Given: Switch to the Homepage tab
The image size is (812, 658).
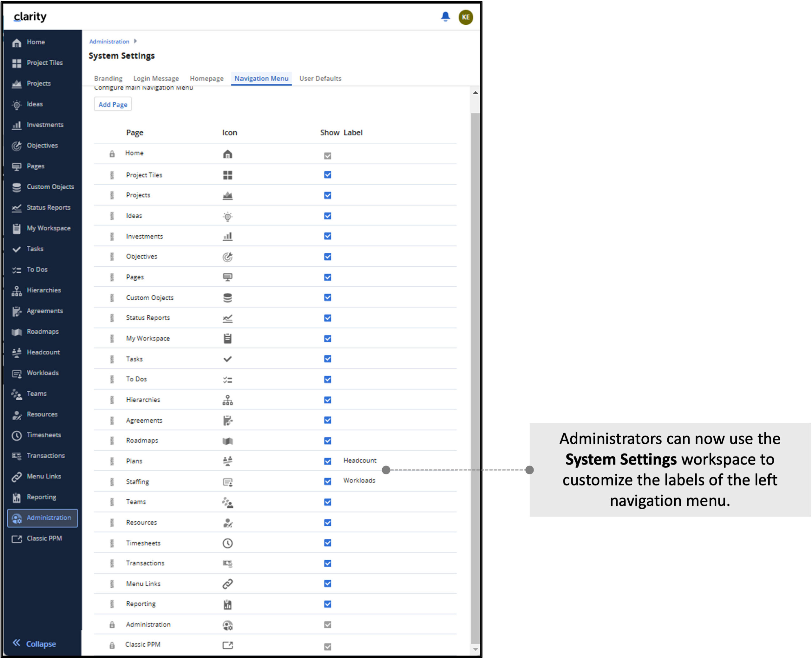Looking at the screenshot, I should click(x=206, y=78).
